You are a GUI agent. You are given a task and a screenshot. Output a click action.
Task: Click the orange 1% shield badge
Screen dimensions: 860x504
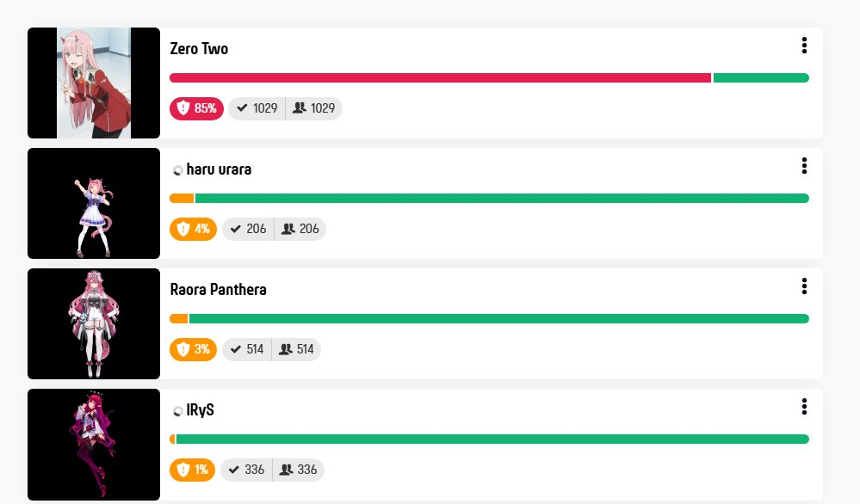pos(192,470)
